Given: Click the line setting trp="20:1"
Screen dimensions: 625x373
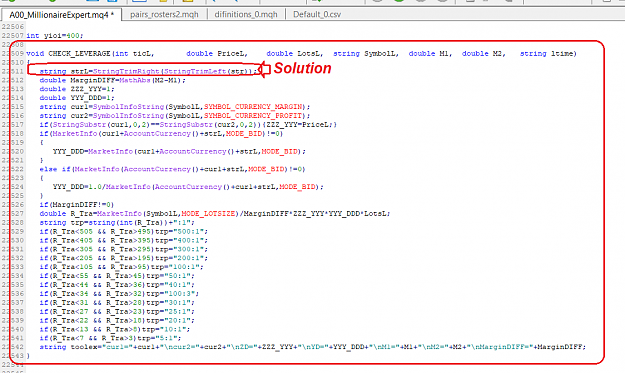Looking at the screenshot, I should [x=117, y=320].
